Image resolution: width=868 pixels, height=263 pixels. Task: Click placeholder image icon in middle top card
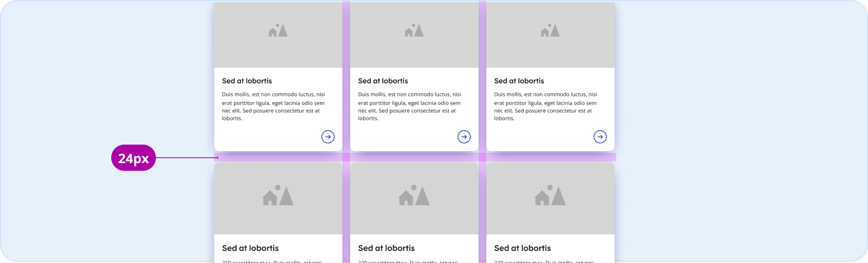414,31
